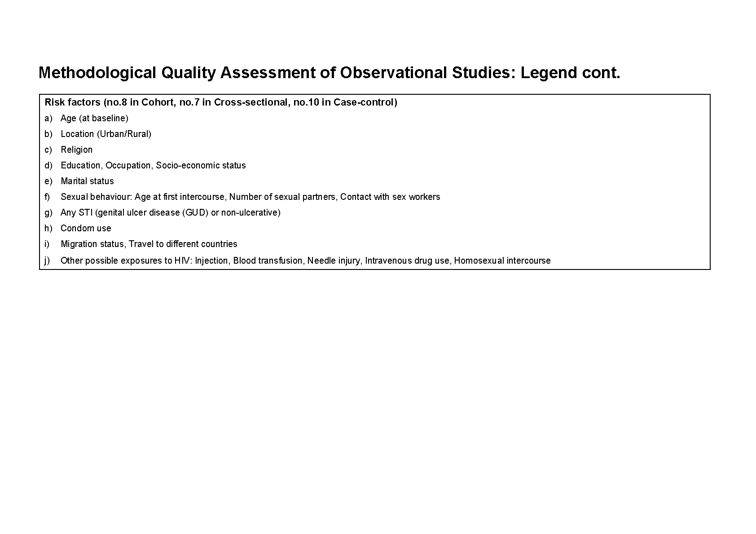The height and width of the screenshot is (534, 756).
Task: Click the 'Blood transfusion' phrase
Action: [268, 260]
